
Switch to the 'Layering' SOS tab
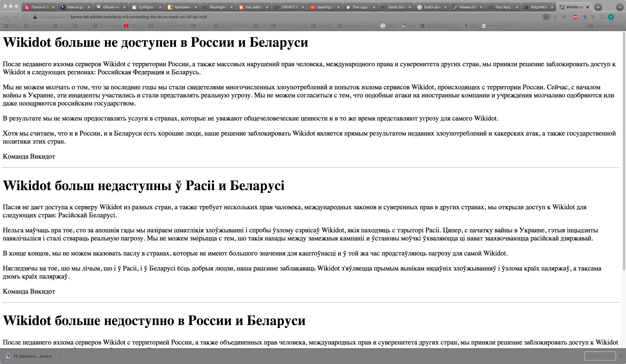[324, 7]
